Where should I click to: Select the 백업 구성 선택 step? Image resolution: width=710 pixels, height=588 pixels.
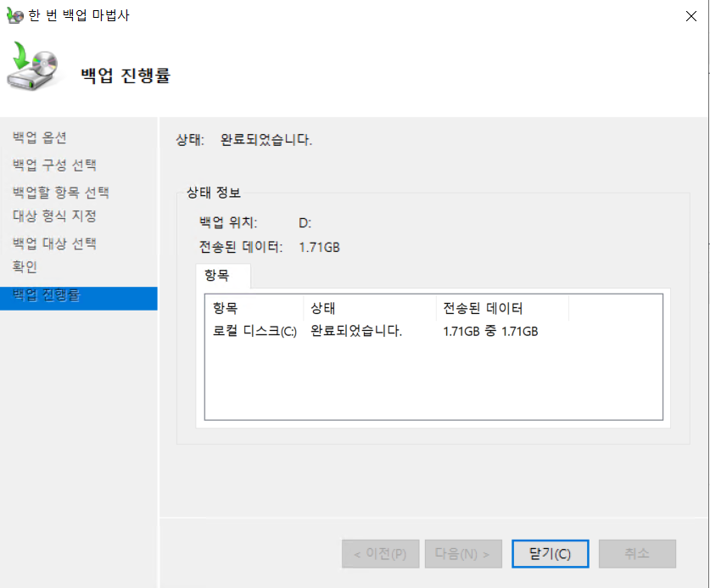point(54,165)
